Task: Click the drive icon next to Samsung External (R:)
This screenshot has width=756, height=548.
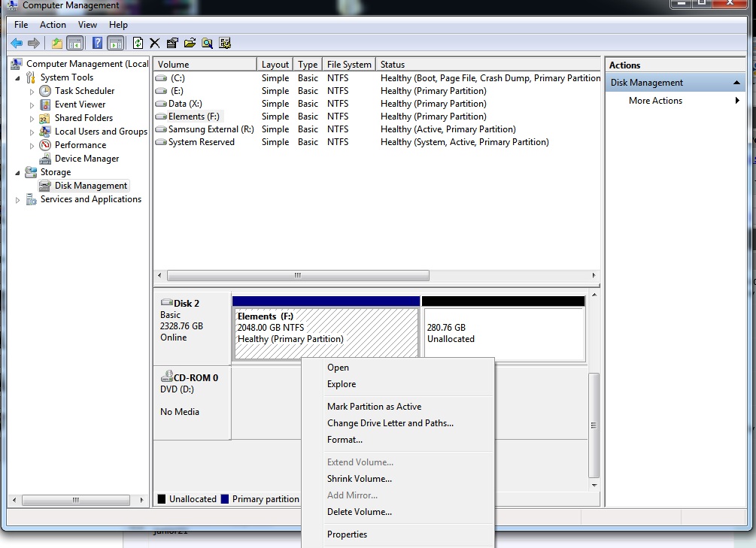Action: tap(161, 129)
